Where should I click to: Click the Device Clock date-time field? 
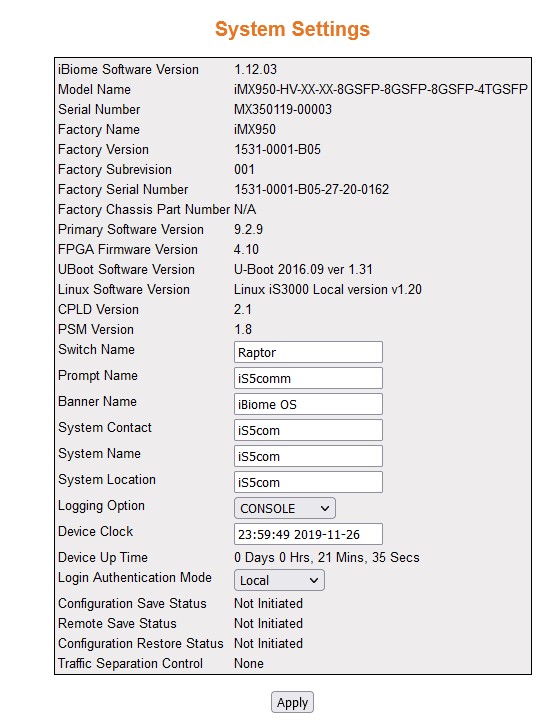click(x=308, y=534)
